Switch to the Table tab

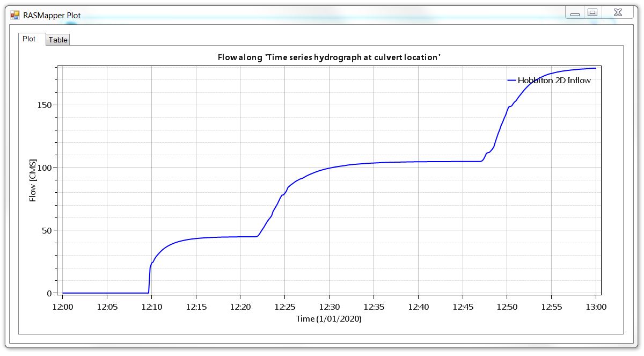click(x=58, y=40)
